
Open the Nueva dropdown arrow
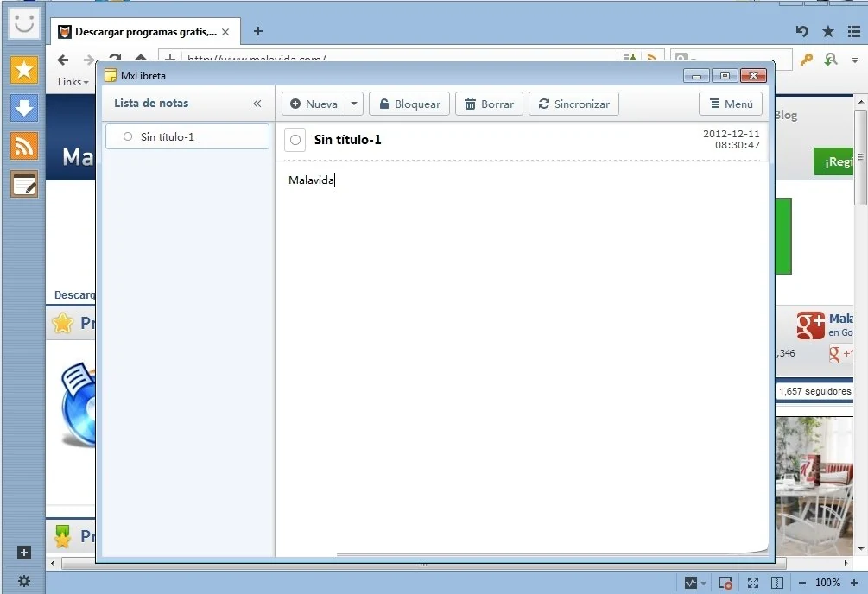click(354, 104)
